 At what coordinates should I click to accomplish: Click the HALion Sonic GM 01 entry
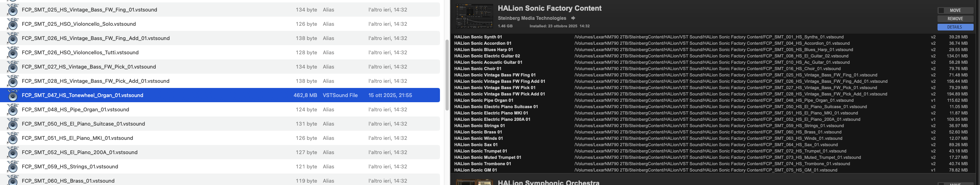click(x=476, y=170)
